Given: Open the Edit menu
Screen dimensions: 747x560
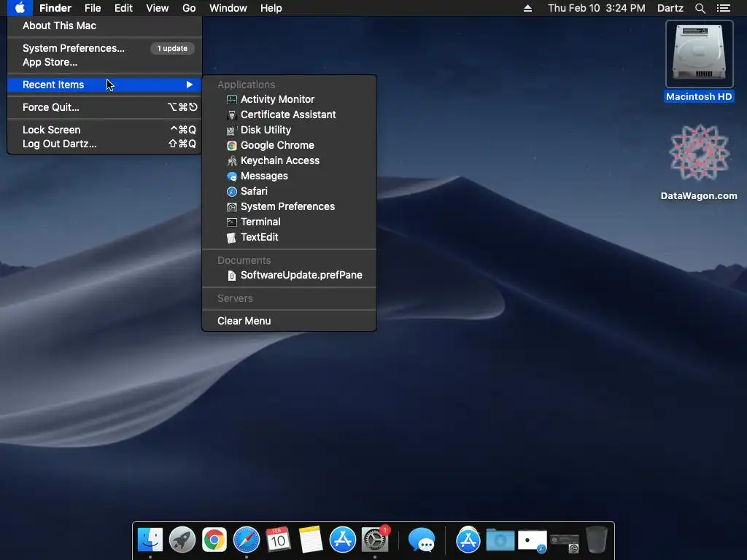Looking at the screenshot, I should click(x=123, y=8).
